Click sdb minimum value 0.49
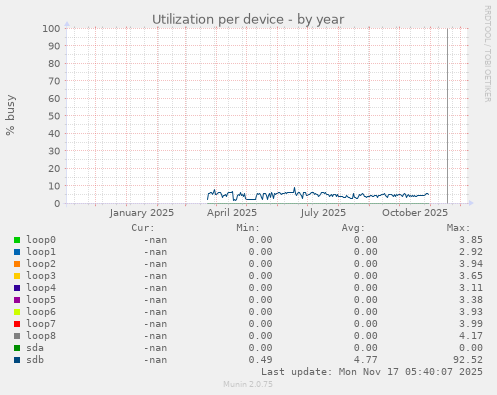 tap(260, 360)
